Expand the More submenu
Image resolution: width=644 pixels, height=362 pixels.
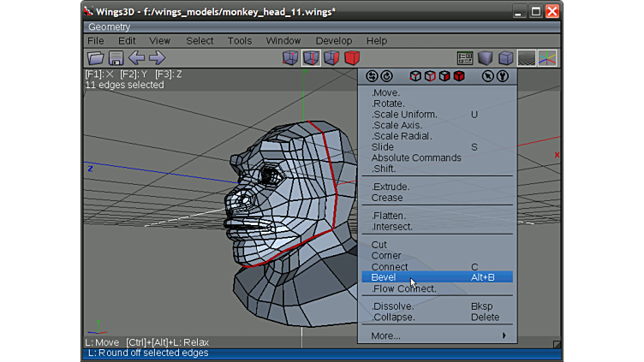438,335
